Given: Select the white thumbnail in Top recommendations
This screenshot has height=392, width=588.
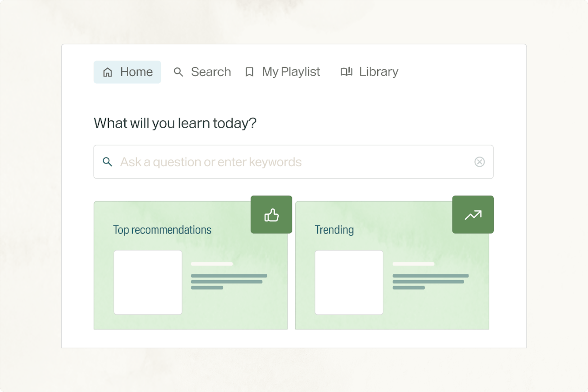Looking at the screenshot, I should click(148, 282).
